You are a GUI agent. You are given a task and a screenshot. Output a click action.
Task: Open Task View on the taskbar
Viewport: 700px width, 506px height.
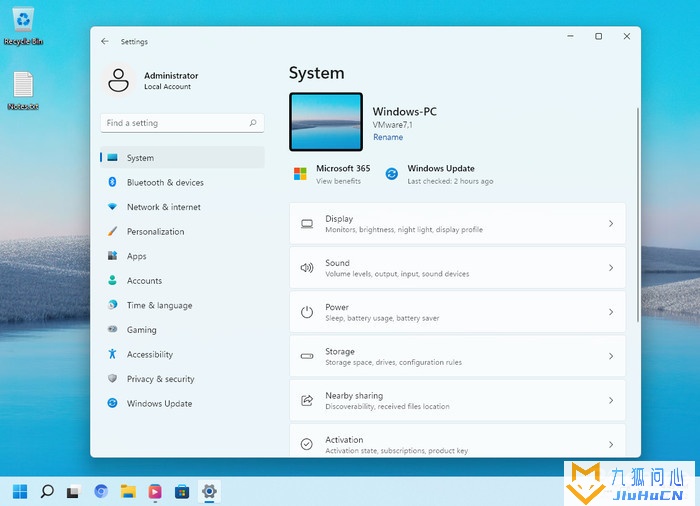tap(74, 491)
